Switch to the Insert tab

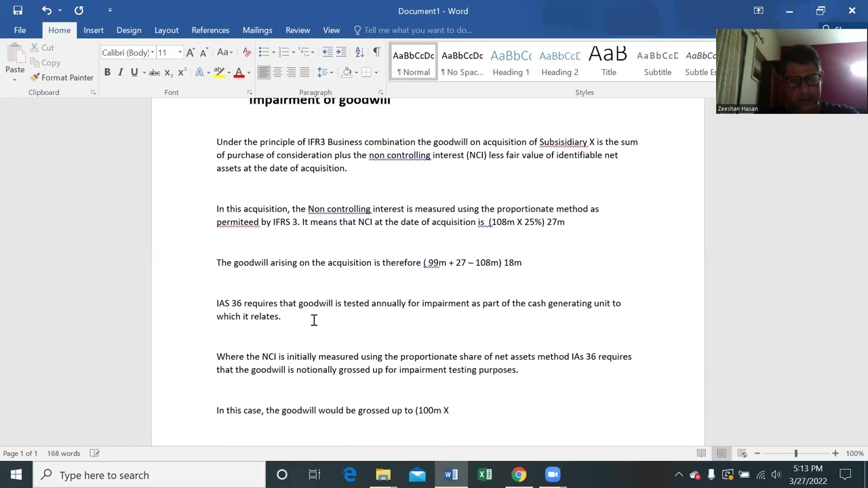(94, 30)
